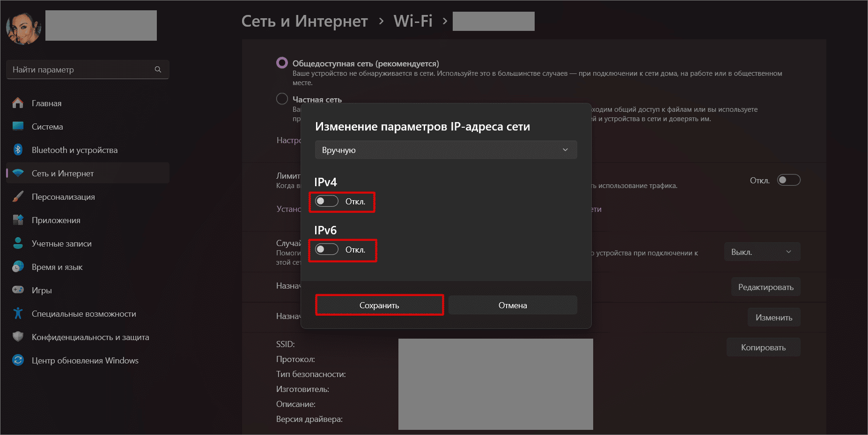Go to Wi-Fi breadcrumb link
The height and width of the screenshot is (435, 868).
pos(412,21)
